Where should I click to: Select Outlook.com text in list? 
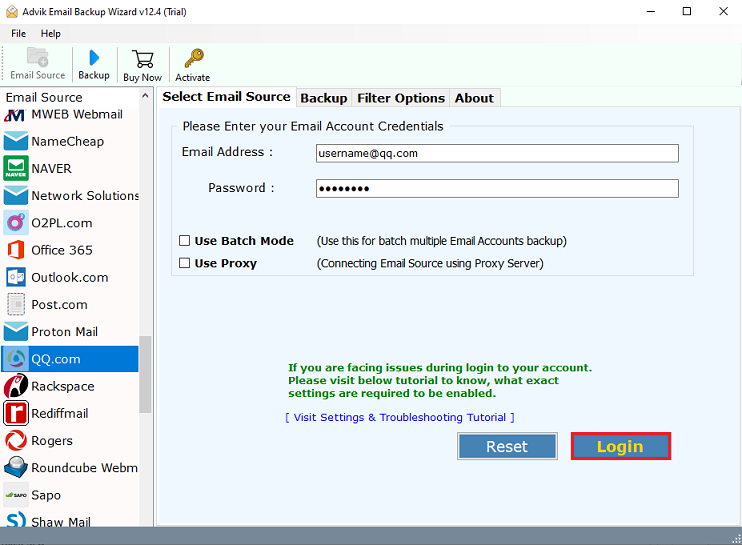(x=70, y=277)
